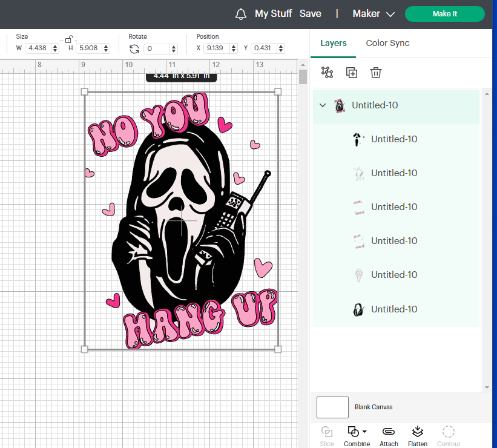Click the Rotate angle field
497x448 pixels.
click(x=157, y=49)
